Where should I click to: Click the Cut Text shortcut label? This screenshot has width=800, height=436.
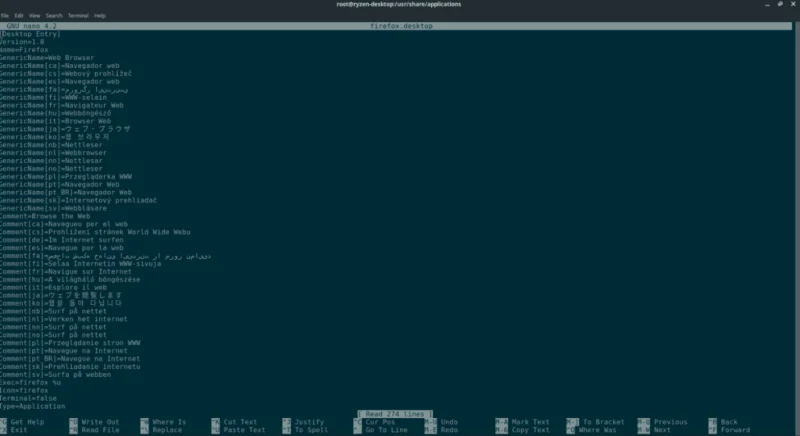point(240,422)
